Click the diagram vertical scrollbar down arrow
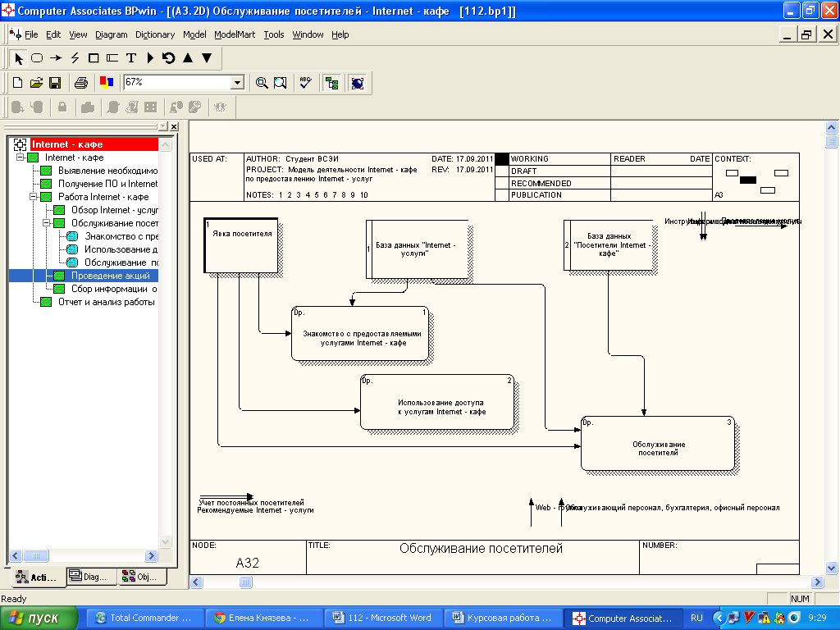 [x=831, y=568]
